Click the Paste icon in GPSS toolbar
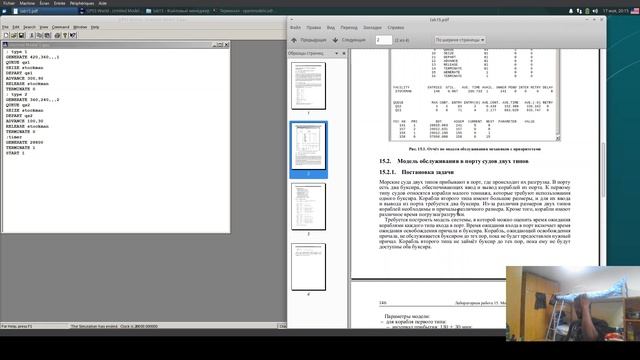Viewport: 640px width, 360px height. click(x=47, y=36)
